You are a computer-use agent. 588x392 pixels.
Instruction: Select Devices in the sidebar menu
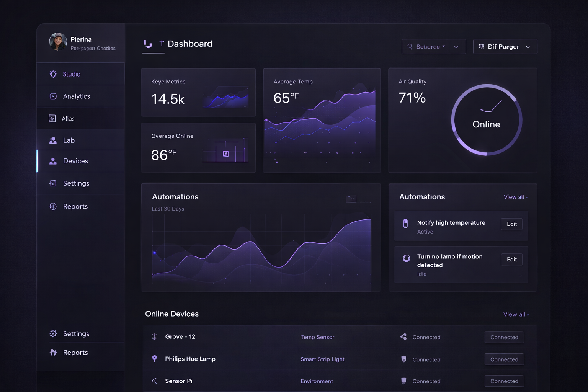[x=75, y=161]
